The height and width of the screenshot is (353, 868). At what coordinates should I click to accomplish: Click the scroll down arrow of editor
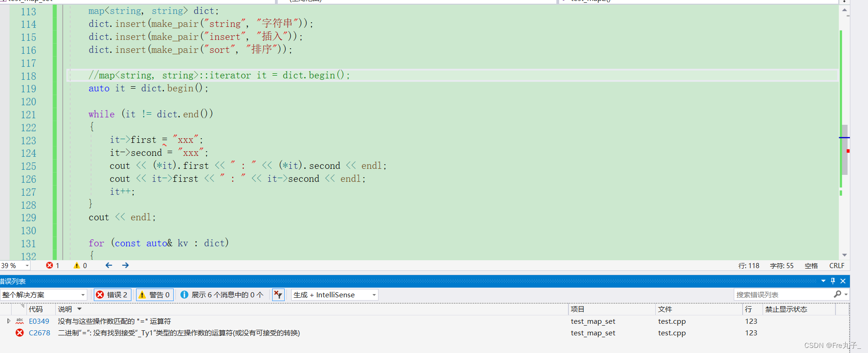click(845, 255)
